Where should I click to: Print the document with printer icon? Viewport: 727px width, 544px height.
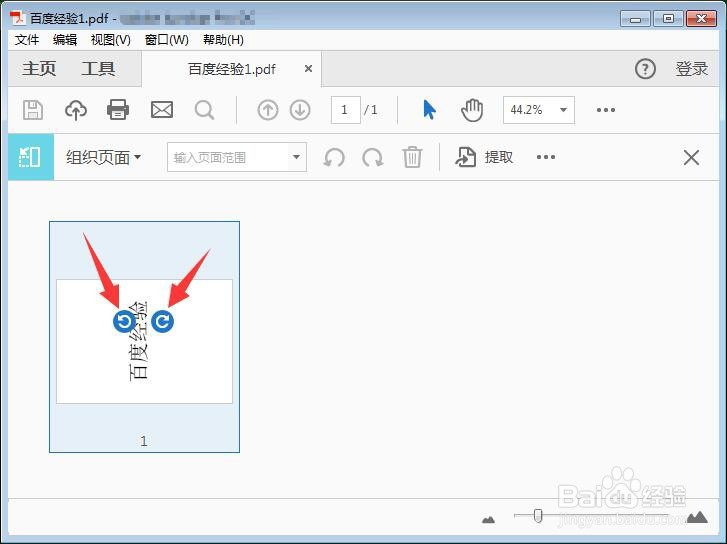pos(118,110)
